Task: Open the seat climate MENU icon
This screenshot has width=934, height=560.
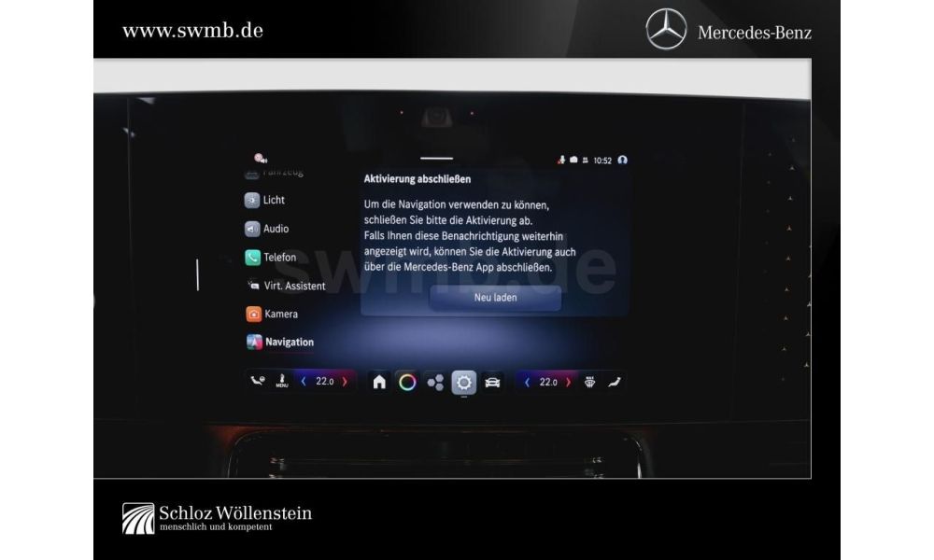Action: point(282,381)
